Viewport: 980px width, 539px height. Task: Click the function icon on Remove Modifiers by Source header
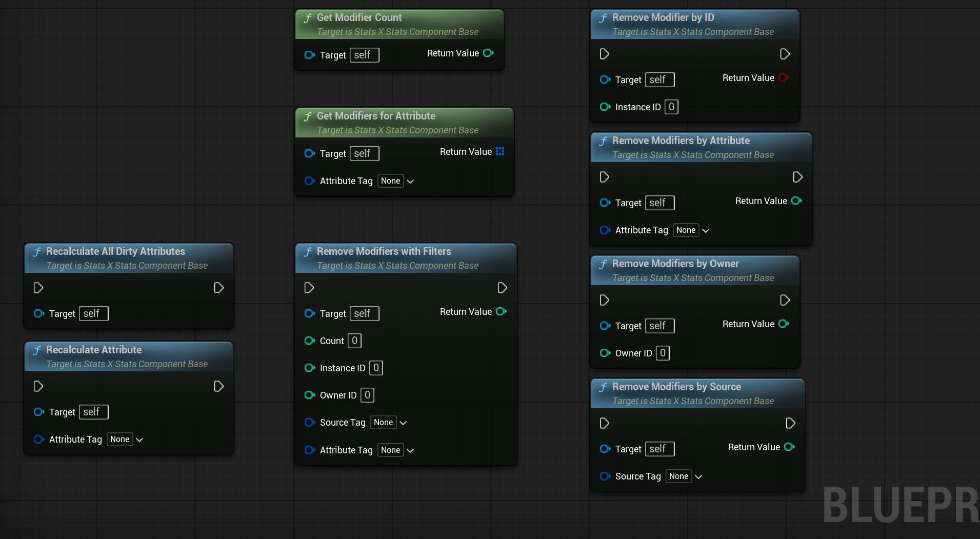[604, 387]
